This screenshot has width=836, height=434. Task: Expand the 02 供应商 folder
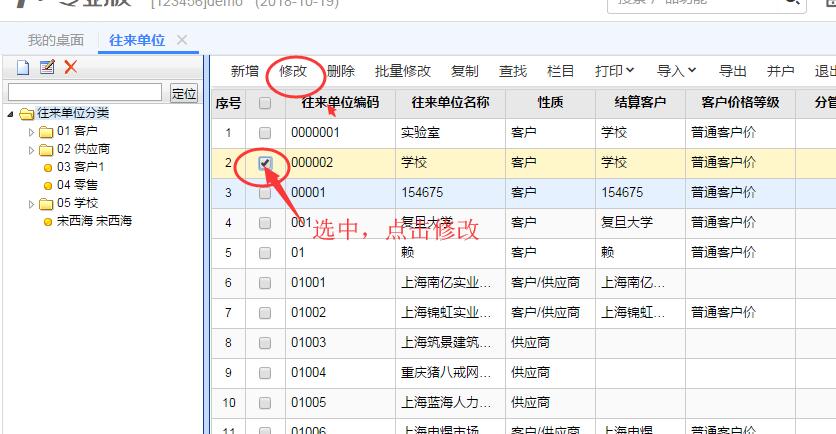click(x=32, y=150)
